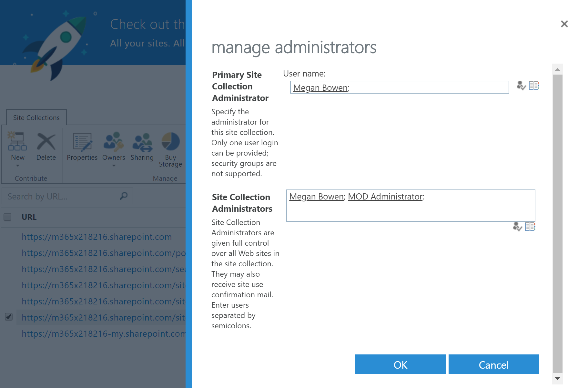Click the Sharing ribbon icon

coord(142,142)
